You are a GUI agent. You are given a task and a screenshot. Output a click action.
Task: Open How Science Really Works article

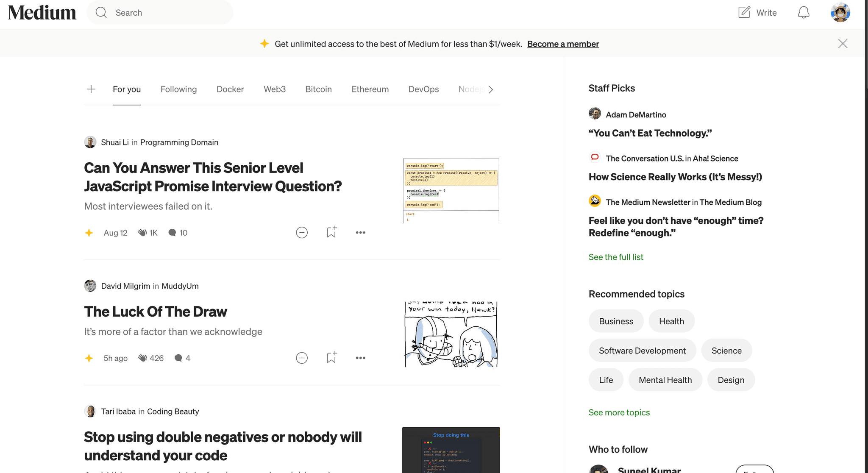pyautogui.click(x=675, y=177)
